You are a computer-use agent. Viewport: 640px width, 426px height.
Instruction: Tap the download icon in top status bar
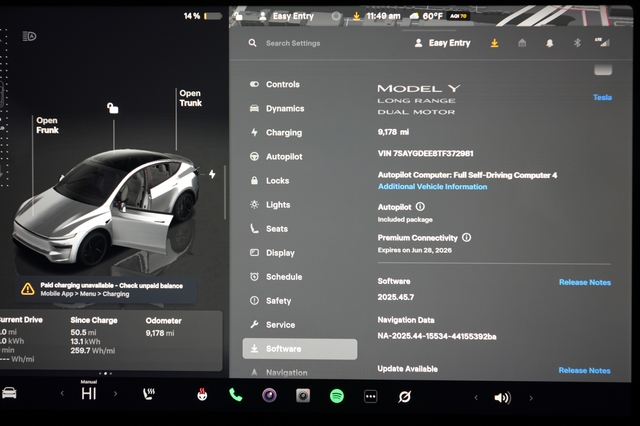click(x=356, y=16)
